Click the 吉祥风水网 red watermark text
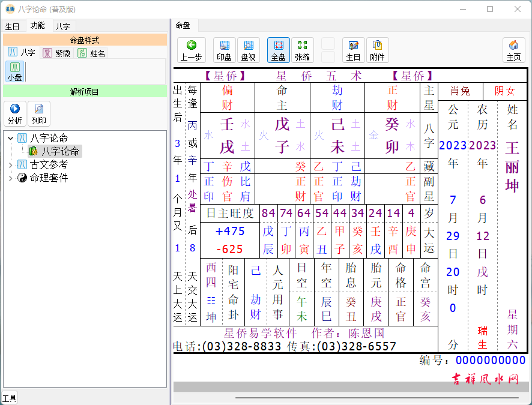The image size is (532, 405). 486,379
